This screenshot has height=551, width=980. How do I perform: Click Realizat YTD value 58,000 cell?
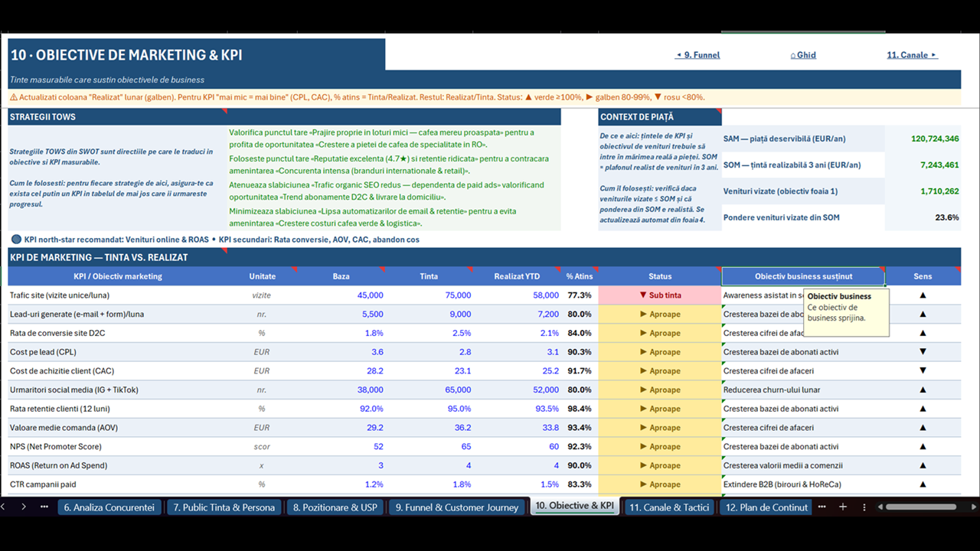click(518, 295)
